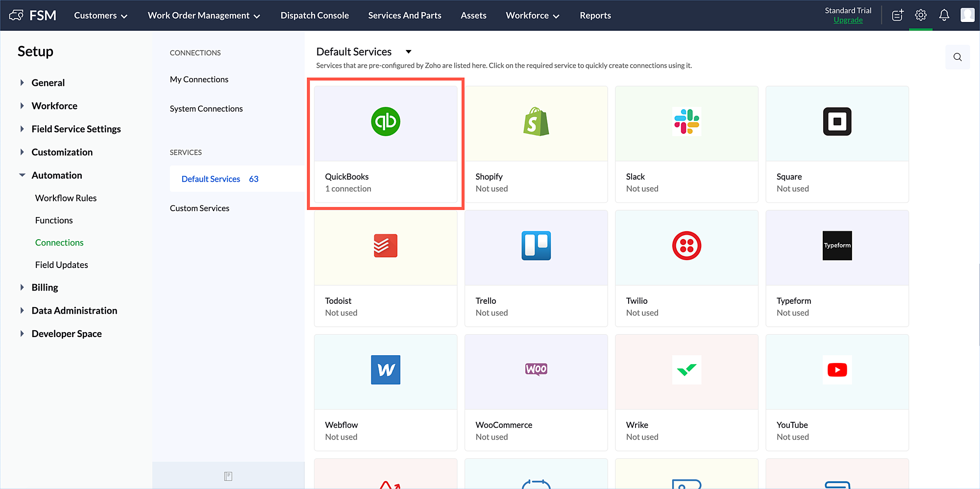Click the YouTube service icon
The width and height of the screenshot is (980, 489).
(x=837, y=369)
